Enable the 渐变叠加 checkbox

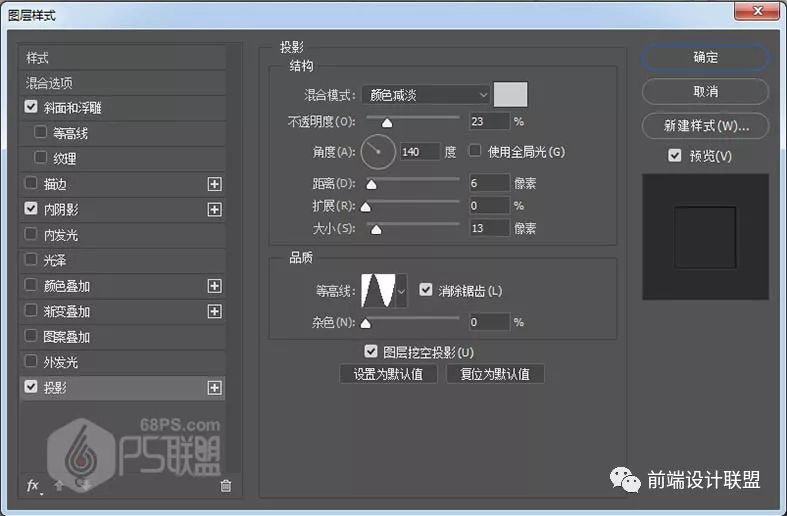(x=31, y=310)
